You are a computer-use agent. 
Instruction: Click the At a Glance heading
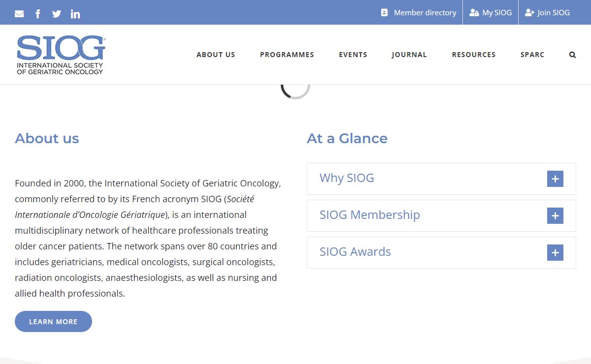click(x=347, y=138)
